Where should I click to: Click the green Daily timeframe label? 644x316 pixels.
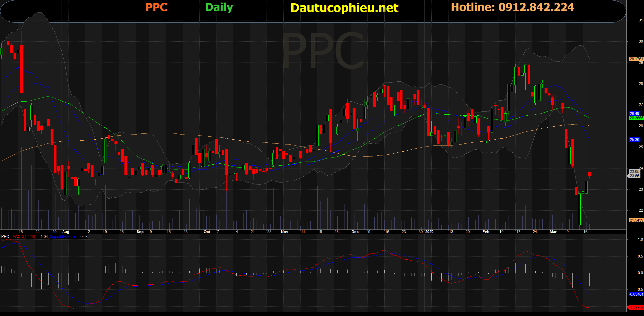(x=219, y=7)
